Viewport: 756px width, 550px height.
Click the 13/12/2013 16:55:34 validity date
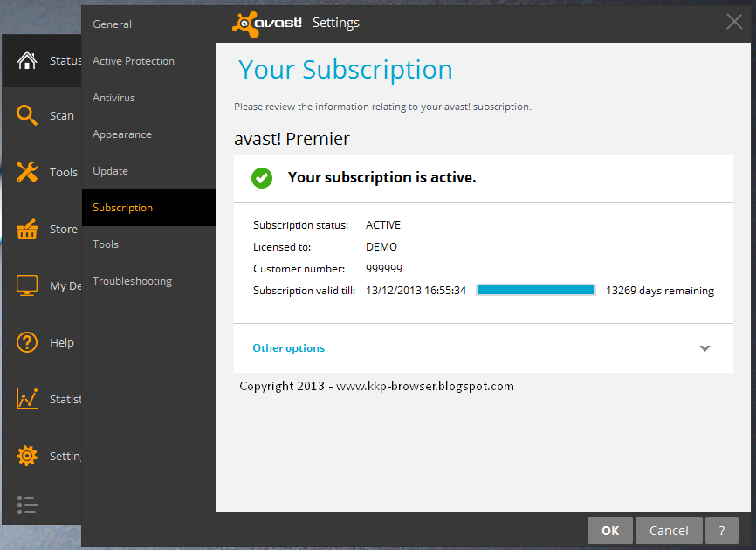tap(416, 290)
